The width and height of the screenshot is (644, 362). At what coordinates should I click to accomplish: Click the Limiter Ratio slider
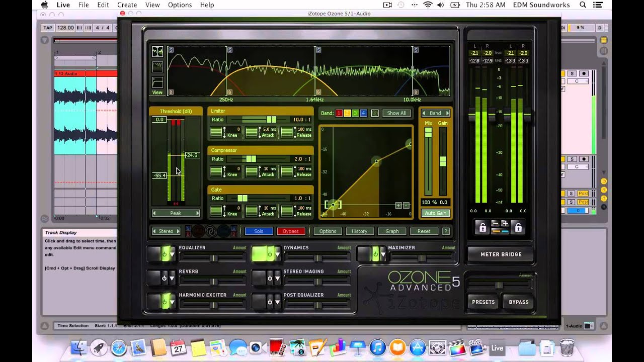(x=258, y=120)
